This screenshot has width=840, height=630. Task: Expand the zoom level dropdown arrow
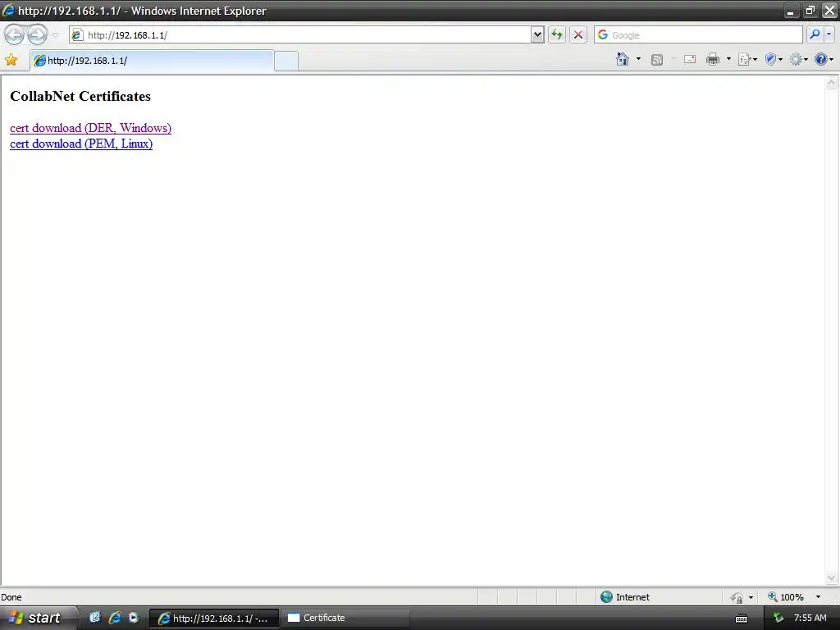point(818,597)
